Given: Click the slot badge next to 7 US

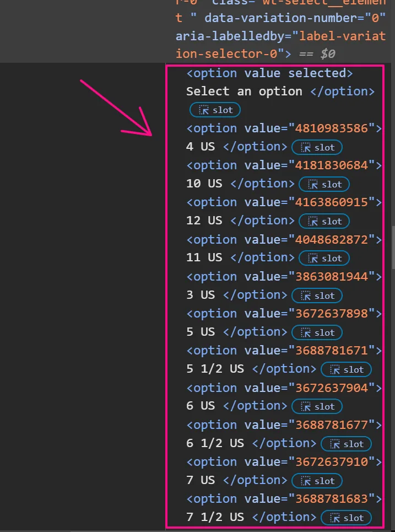Looking at the screenshot, I should [x=317, y=481].
